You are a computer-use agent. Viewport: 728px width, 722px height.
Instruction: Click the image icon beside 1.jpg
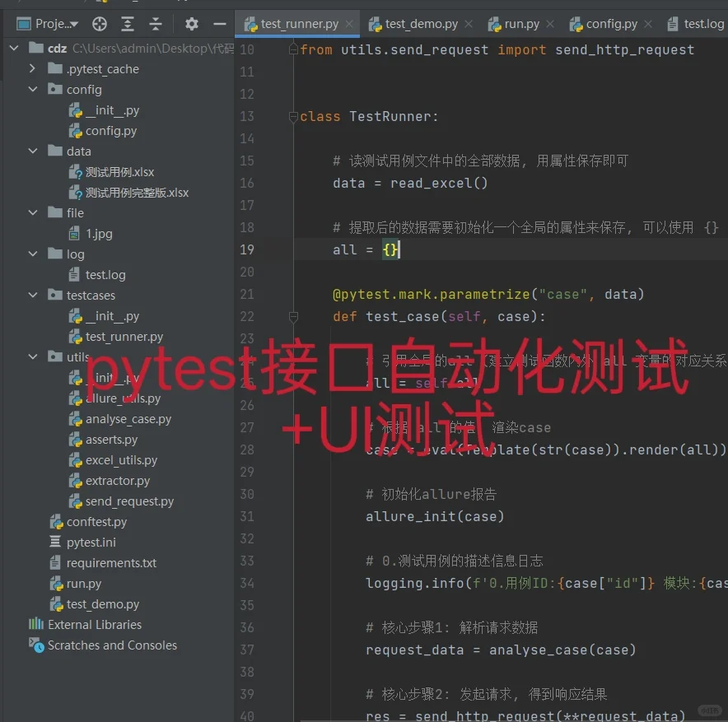coord(73,233)
